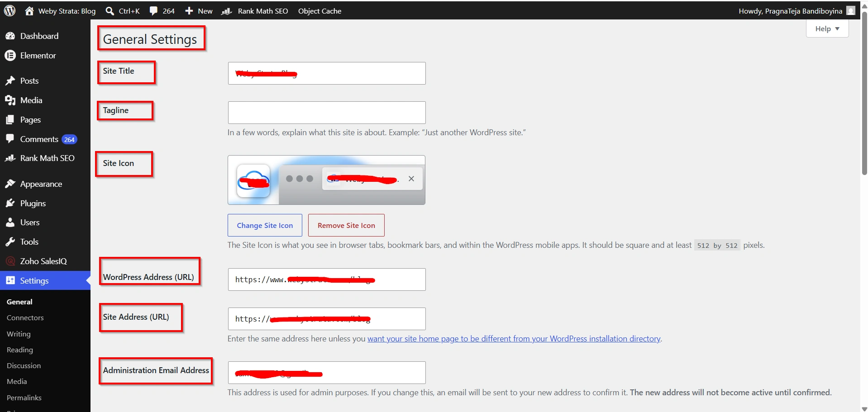Click the search magnifier icon

click(110, 11)
